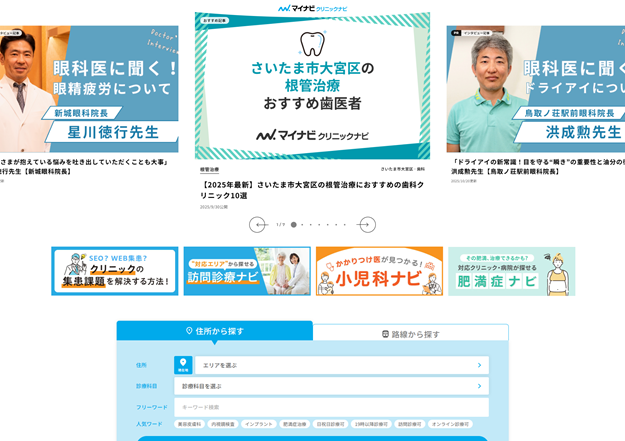This screenshot has height=441, width=625.
Task: Select popular word 19時以降診療可
Action: (x=371, y=424)
